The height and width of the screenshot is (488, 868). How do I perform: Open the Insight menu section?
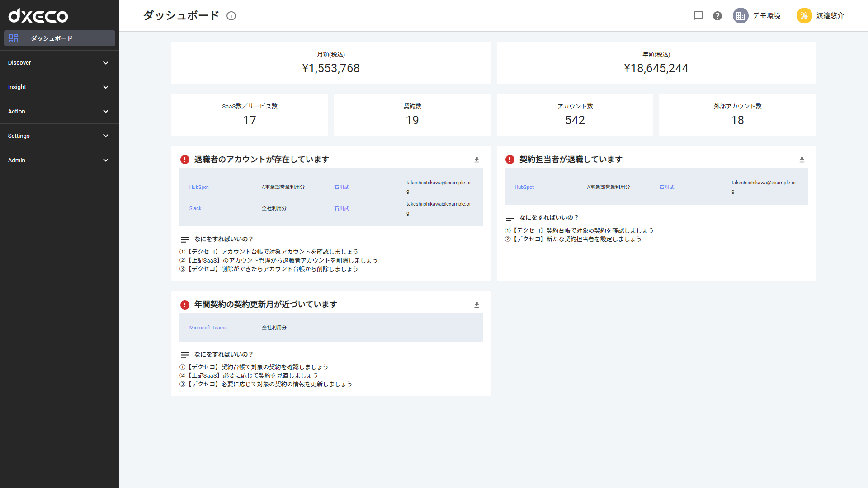tap(60, 87)
